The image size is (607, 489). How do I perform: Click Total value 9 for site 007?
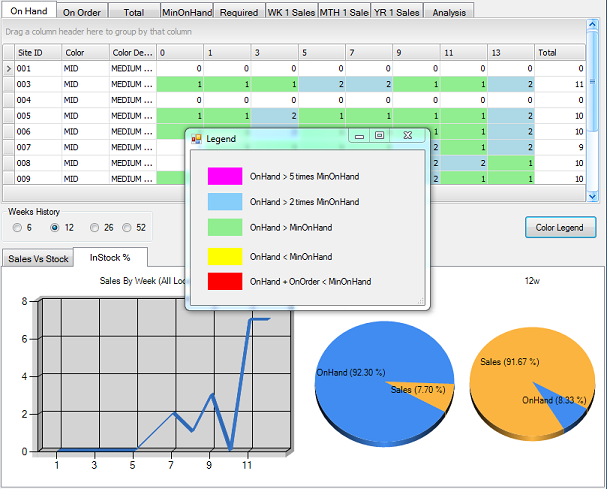point(560,147)
